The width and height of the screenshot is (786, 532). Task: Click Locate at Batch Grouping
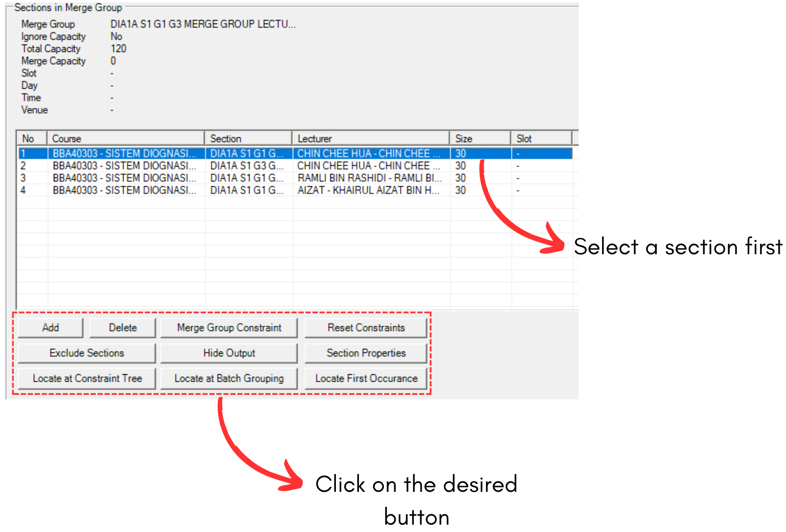229,378
